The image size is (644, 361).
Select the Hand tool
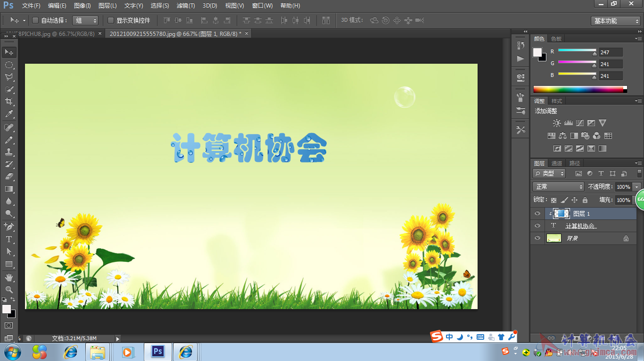coord(9,277)
